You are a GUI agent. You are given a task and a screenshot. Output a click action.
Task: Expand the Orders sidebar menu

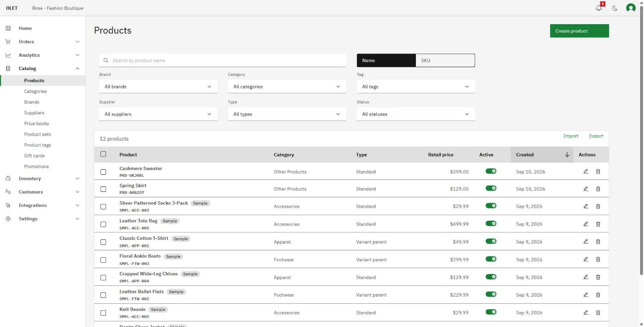click(x=43, y=42)
